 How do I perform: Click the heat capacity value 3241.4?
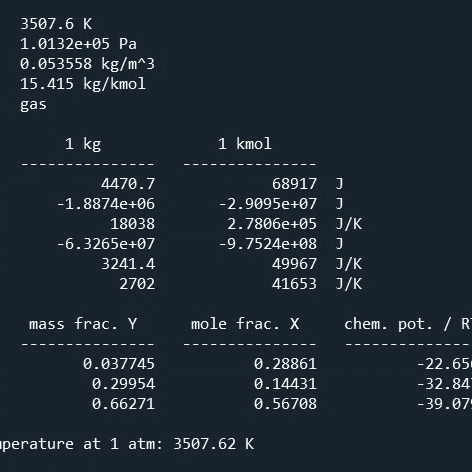pyautogui.click(x=128, y=264)
